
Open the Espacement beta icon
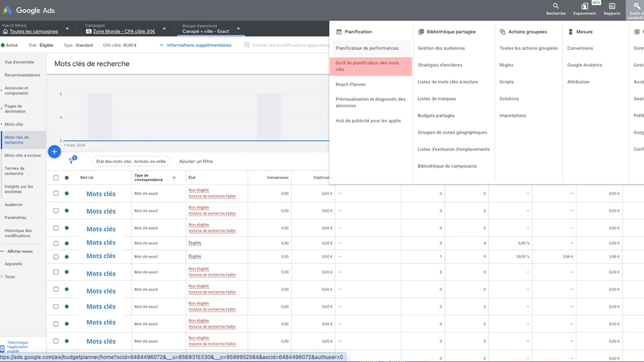tap(584, 6)
